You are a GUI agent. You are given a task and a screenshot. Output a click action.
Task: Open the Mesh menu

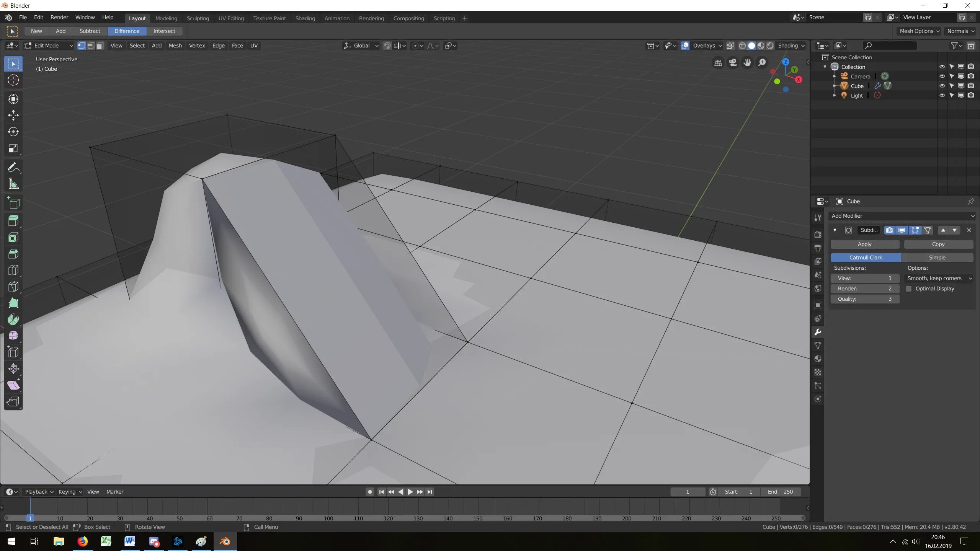coord(175,46)
